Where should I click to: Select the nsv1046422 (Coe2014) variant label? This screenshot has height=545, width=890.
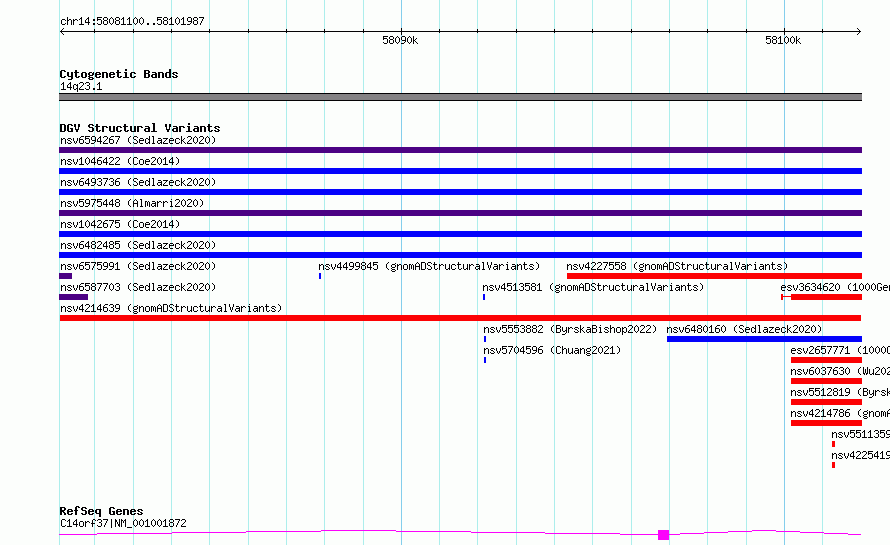pyautogui.click(x=120, y=161)
